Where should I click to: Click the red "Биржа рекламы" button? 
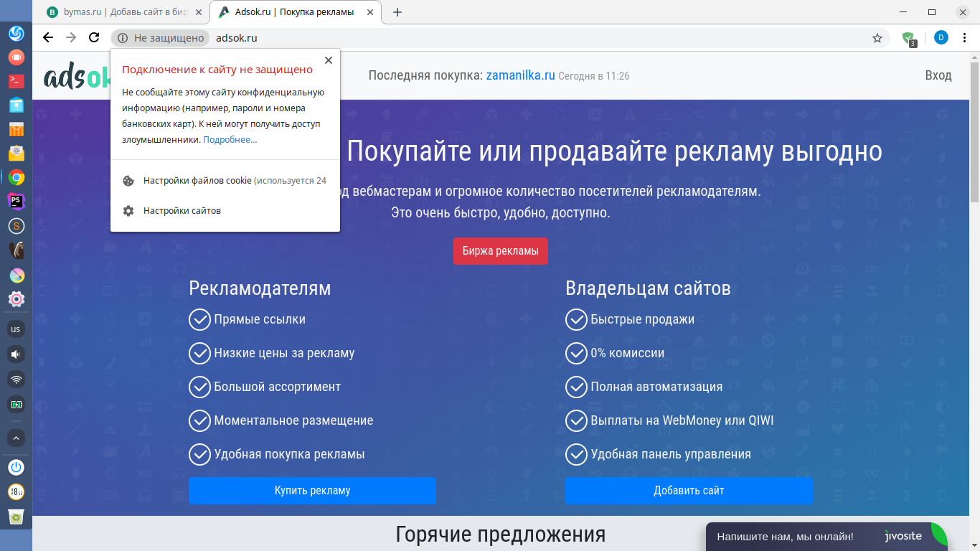[500, 251]
